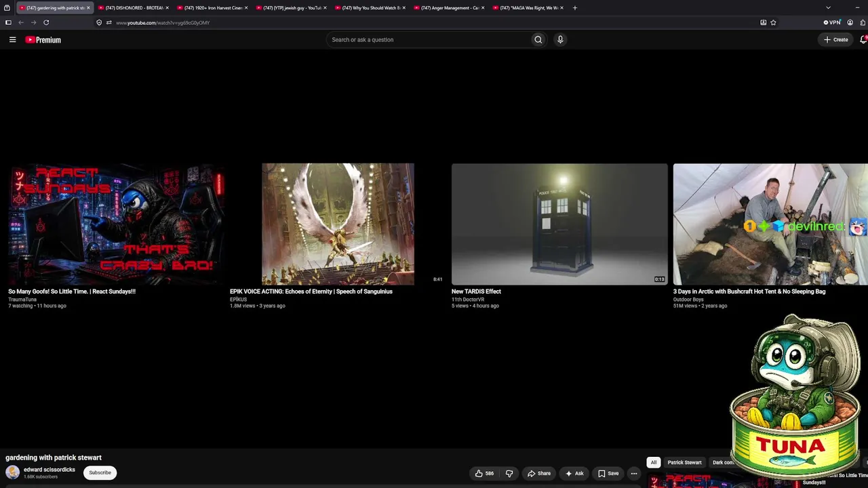This screenshot has width=868, height=488.
Task: Select the 'Patrick Stewart' filter chip
Action: pos(685,462)
